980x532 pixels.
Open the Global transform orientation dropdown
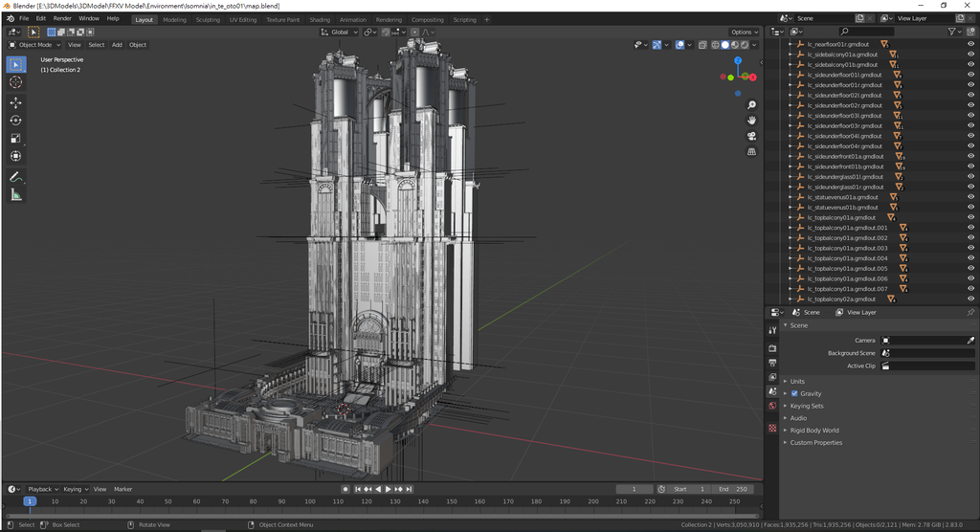tap(340, 32)
